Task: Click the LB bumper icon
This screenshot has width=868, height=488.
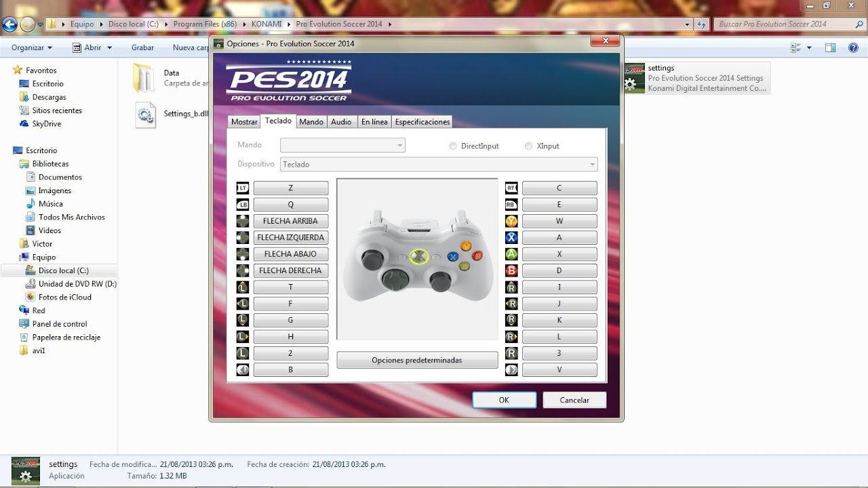Action: [x=243, y=204]
